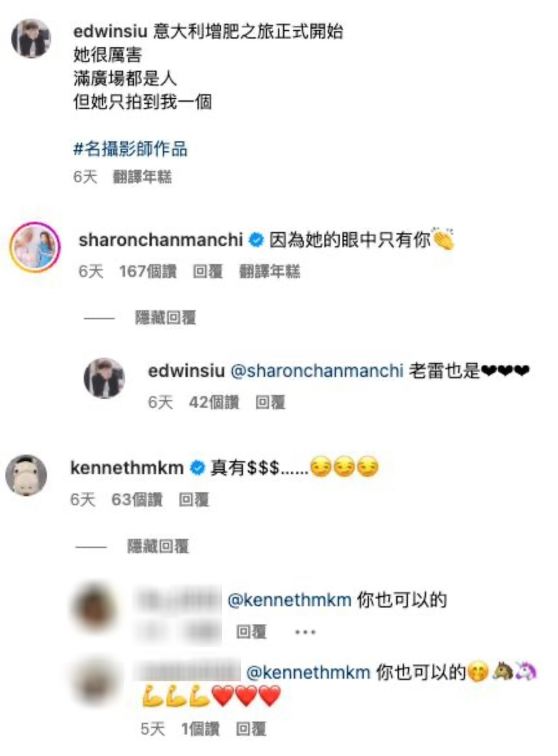Reply to sharonchanmanchi's comment

pyautogui.click(x=208, y=271)
